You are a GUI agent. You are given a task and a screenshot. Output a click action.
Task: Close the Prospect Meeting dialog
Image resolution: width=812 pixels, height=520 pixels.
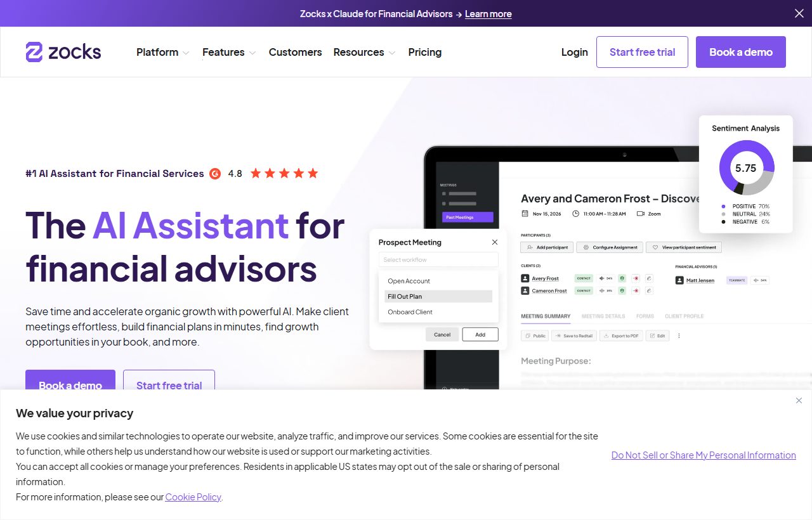[x=495, y=242]
